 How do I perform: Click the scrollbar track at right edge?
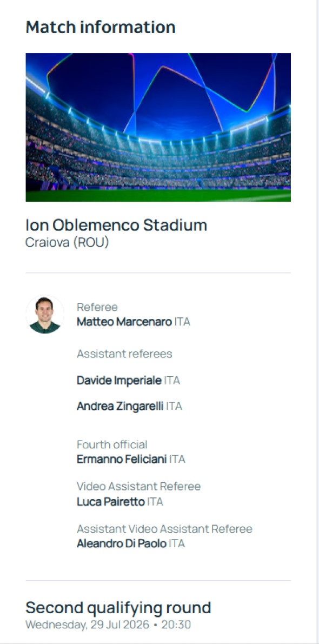[x=318, y=322]
